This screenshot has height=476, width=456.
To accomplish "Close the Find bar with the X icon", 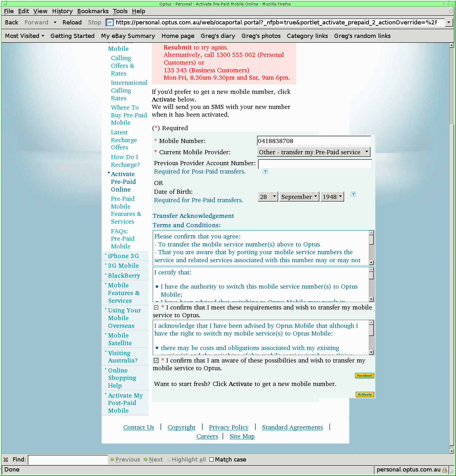I will point(6,460).
